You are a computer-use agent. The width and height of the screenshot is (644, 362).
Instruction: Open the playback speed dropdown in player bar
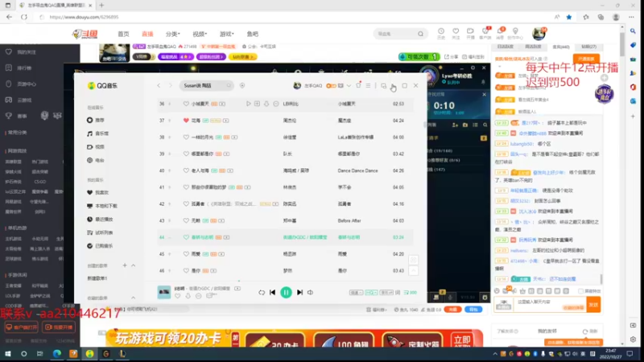(x=356, y=293)
